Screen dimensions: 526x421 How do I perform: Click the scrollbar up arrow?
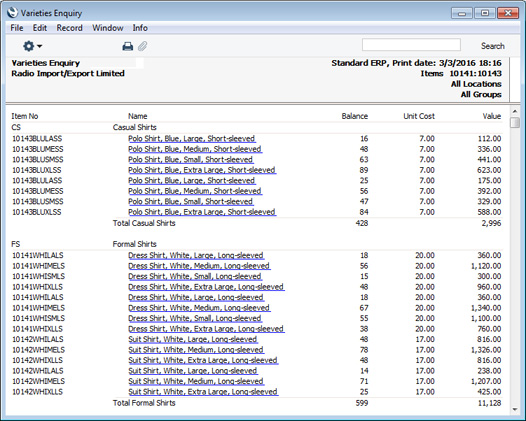click(515, 111)
